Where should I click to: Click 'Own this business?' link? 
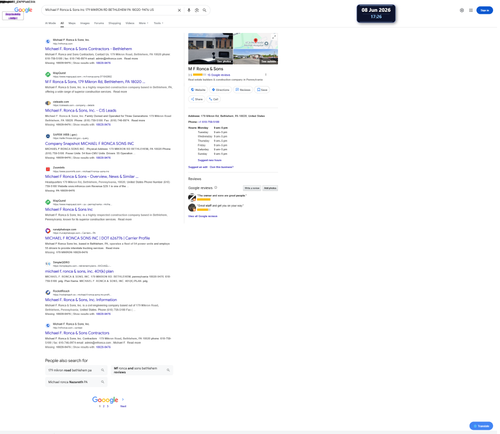coord(222,167)
